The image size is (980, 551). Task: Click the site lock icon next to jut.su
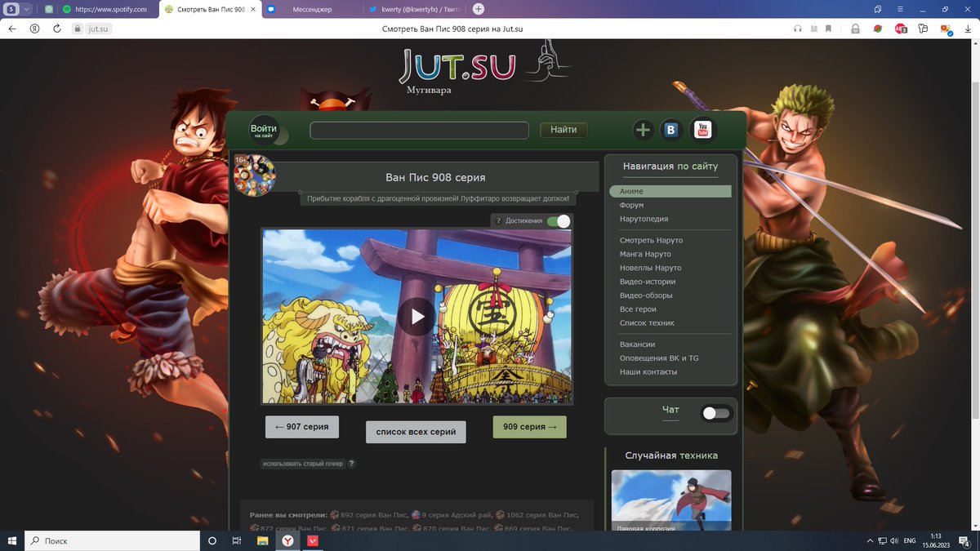78,28
